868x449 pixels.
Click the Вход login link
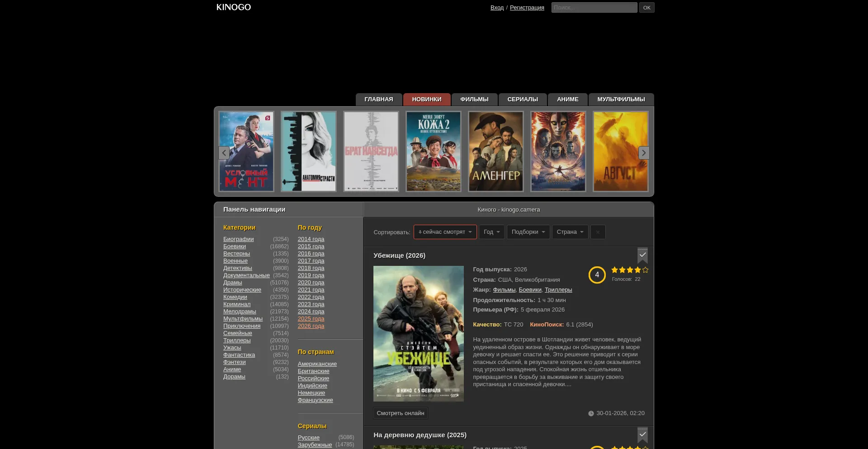497,8
